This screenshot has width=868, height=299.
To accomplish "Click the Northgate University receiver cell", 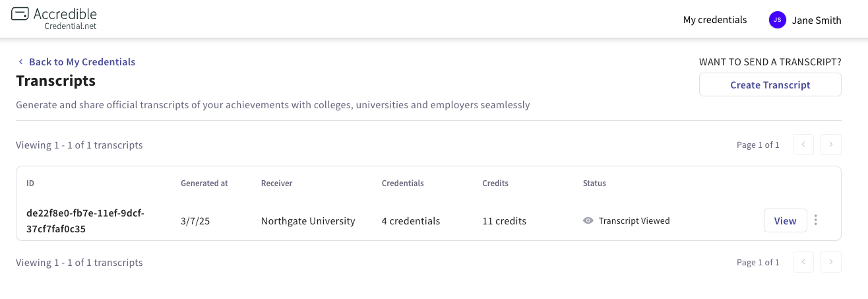I will point(308,221).
